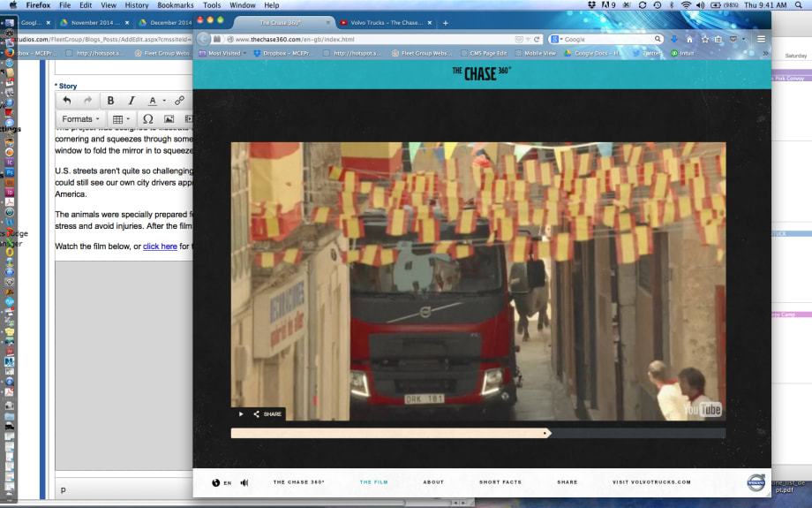This screenshot has height=508, width=812.
Task: Click the video player SHARE button
Action: click(267, 413)
